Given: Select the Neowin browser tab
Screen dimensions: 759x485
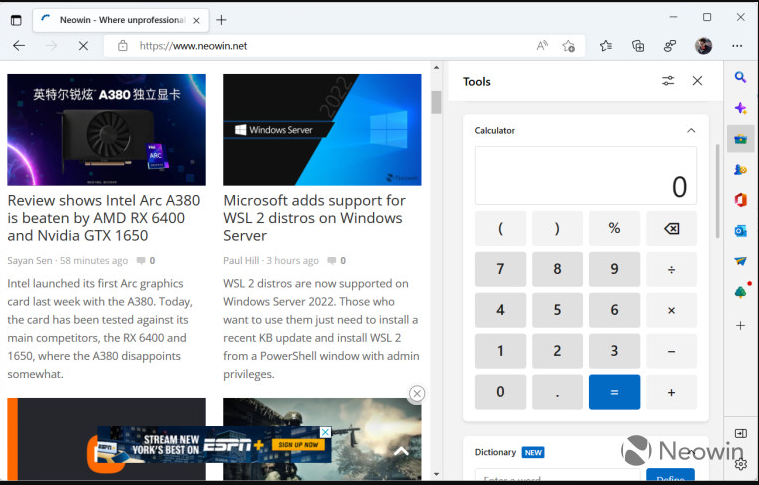Looking at the screenshot, I should coord(118,20).
